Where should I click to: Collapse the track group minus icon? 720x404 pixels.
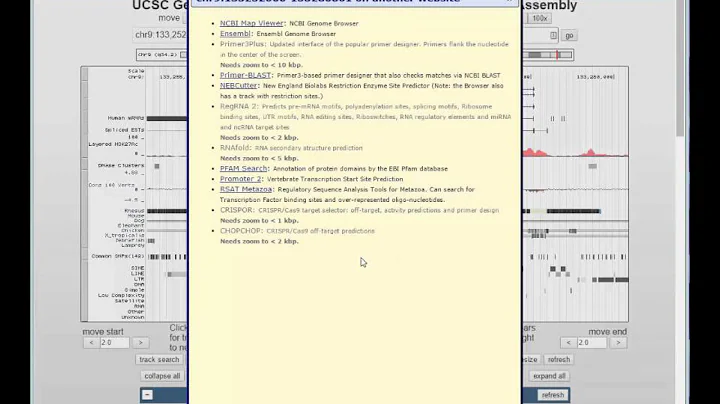click(x=147, y=395)
